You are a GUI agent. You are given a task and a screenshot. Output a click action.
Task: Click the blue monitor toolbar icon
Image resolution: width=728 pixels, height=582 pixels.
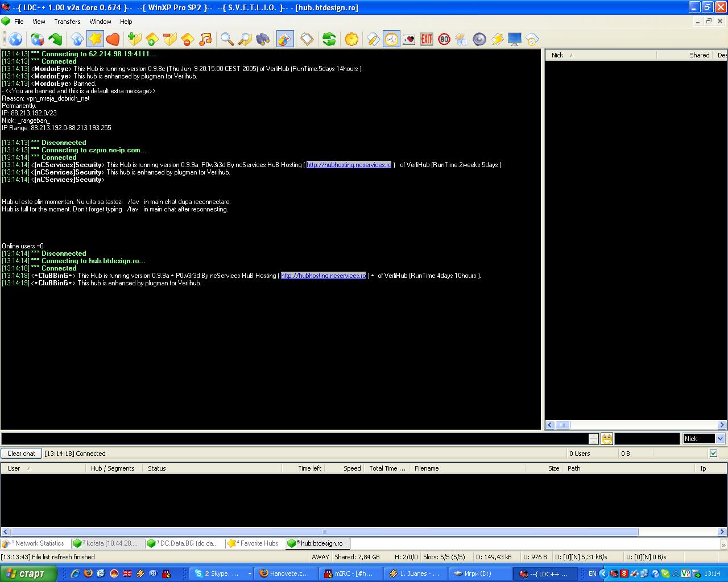[515, 39]
